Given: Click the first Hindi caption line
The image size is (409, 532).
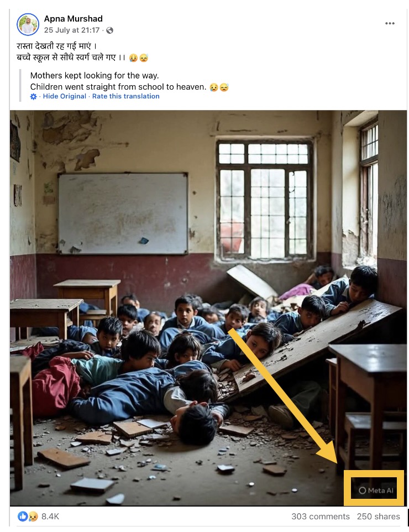Looking at the screenshot, I should point(57,46).
